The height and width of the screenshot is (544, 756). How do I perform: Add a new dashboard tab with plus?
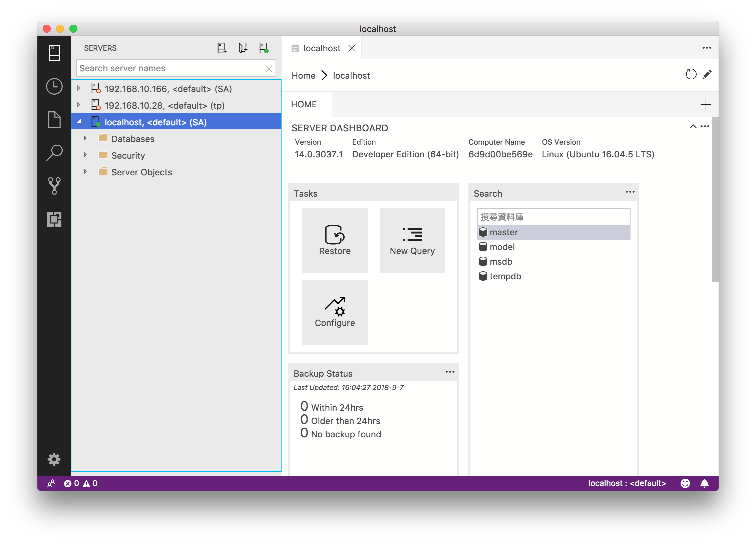click(706, 105)
